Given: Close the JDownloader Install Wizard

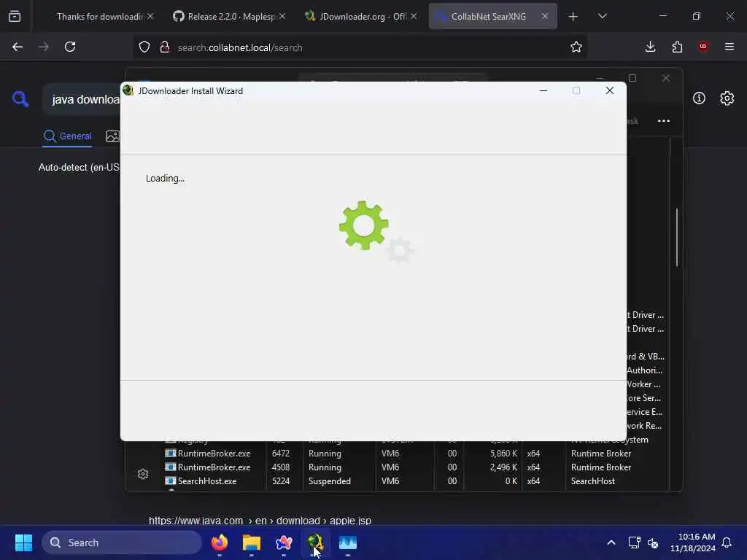Looking at the screenshot, I should tap(610, 90).
